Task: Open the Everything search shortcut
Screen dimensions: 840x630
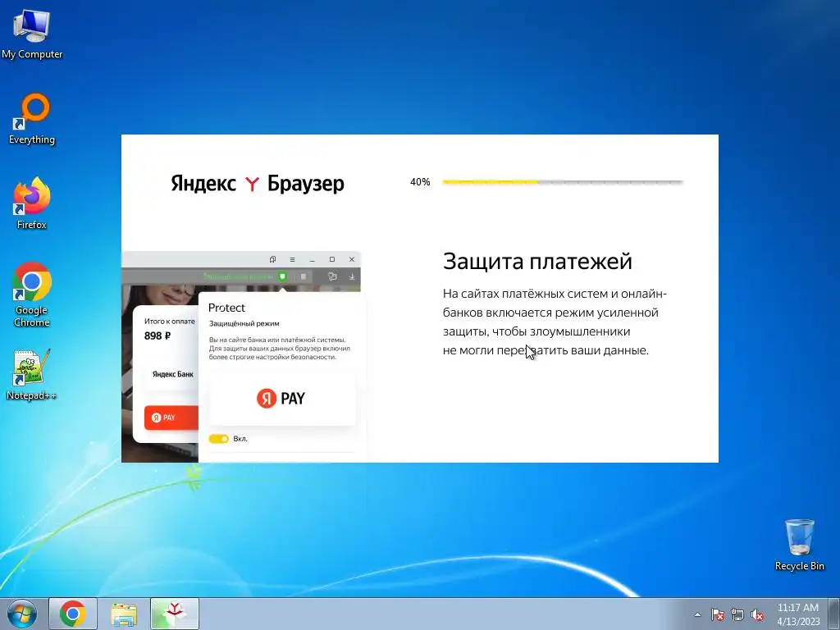Action: (32, 119)
